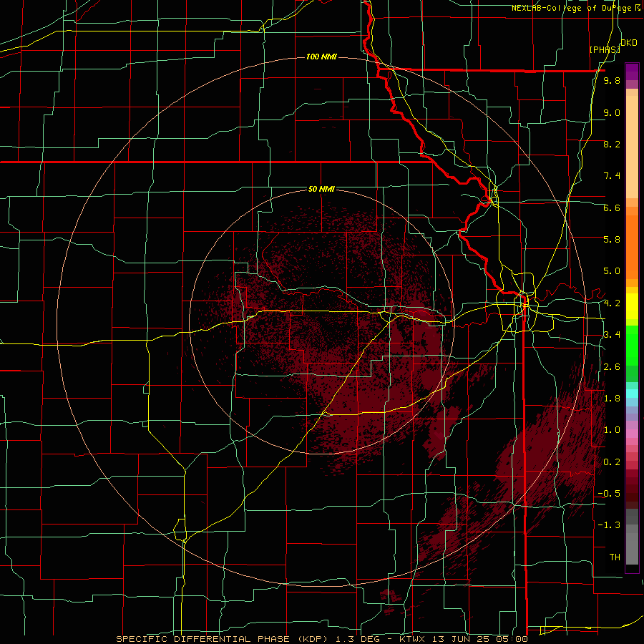Click the 3.4 value on the legend
Image resolution: width=644 pixels, height=644 pixels.
(612, 335)
